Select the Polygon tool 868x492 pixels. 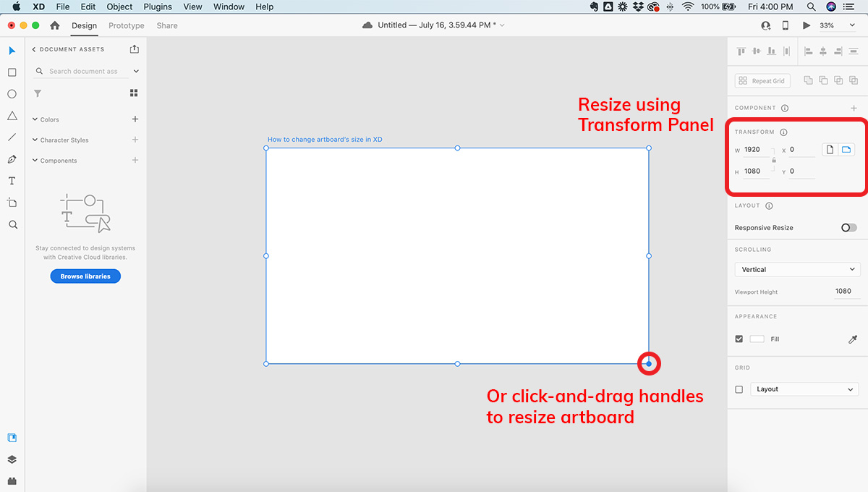click(x=12, y=116)
